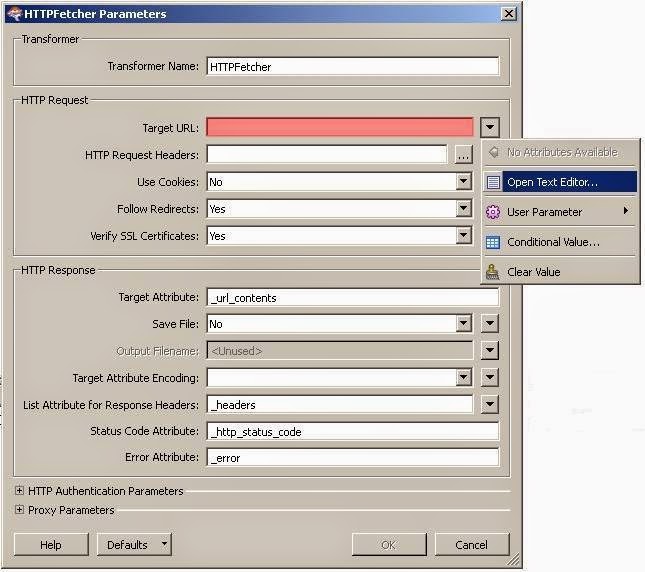Click the User Parameter gear icon

tap(493, 212)
